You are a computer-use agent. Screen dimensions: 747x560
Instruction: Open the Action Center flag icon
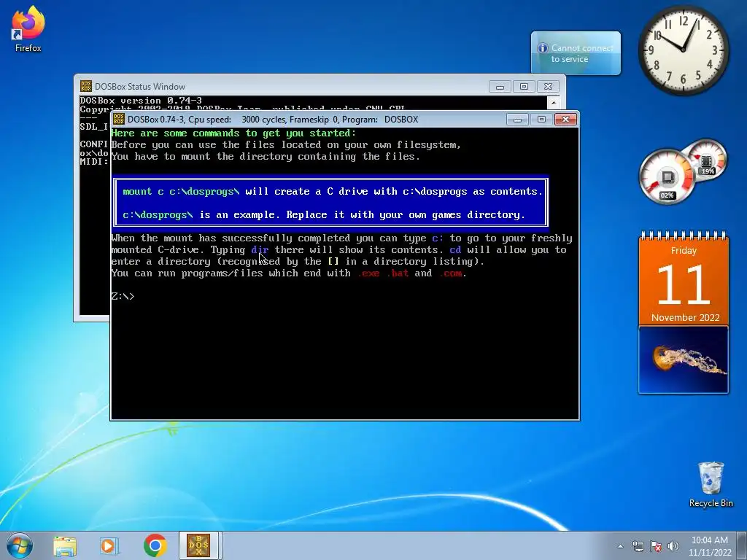(x=656, y=547)
